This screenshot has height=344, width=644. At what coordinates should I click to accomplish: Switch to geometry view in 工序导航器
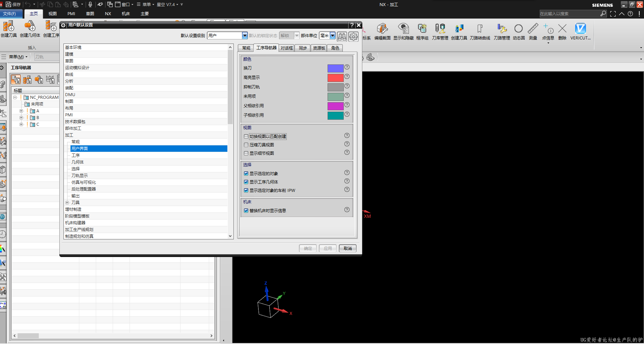39,80
